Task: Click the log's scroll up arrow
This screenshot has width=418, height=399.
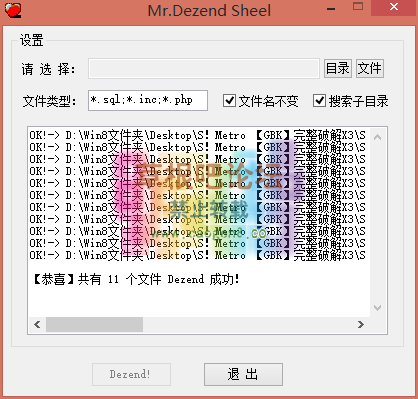Action: pos(377,137)
